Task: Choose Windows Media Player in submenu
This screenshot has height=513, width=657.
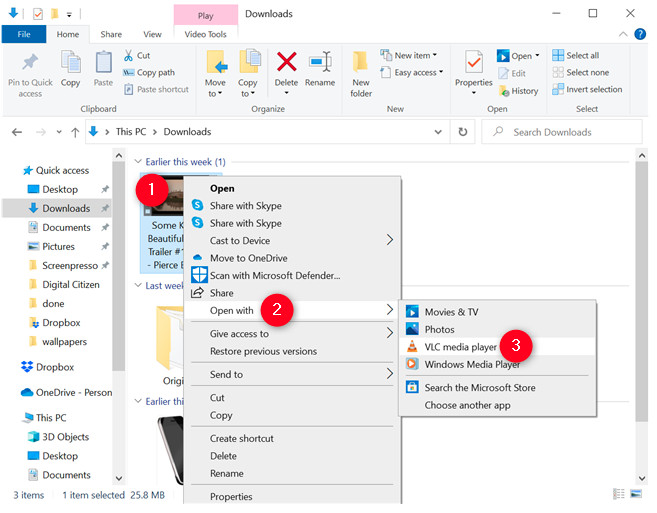Action: coord(497,365)
